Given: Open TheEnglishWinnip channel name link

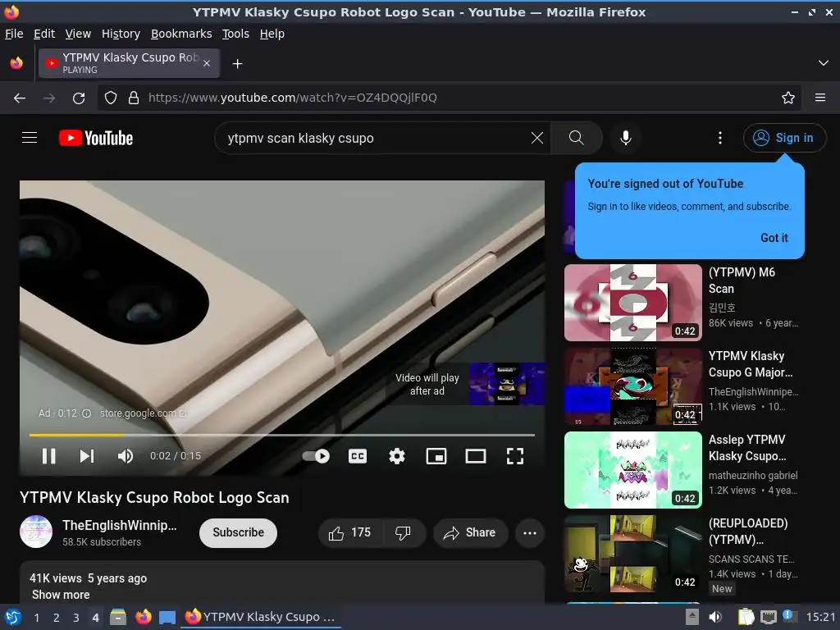Looking at the screenshot, I should pos(120,525).
